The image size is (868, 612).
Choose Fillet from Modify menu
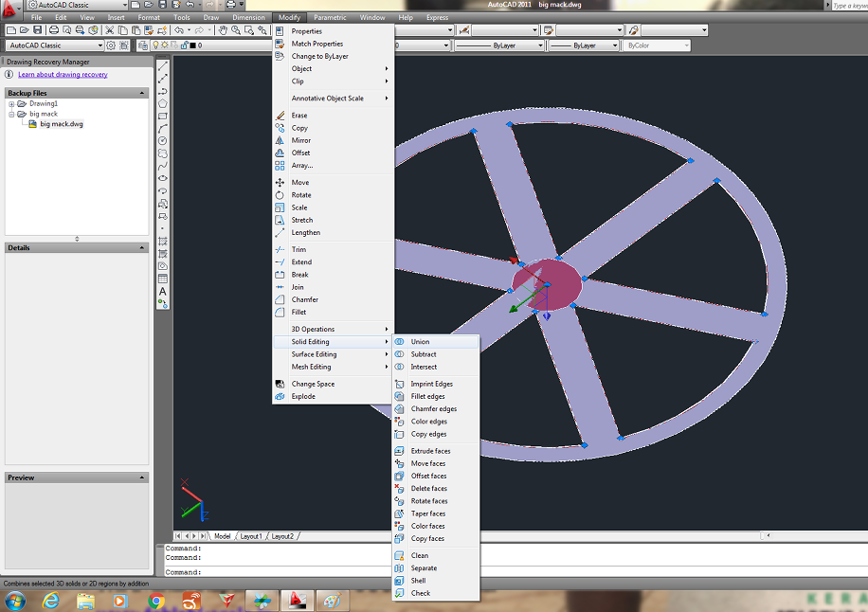click(x=333, y=312)
